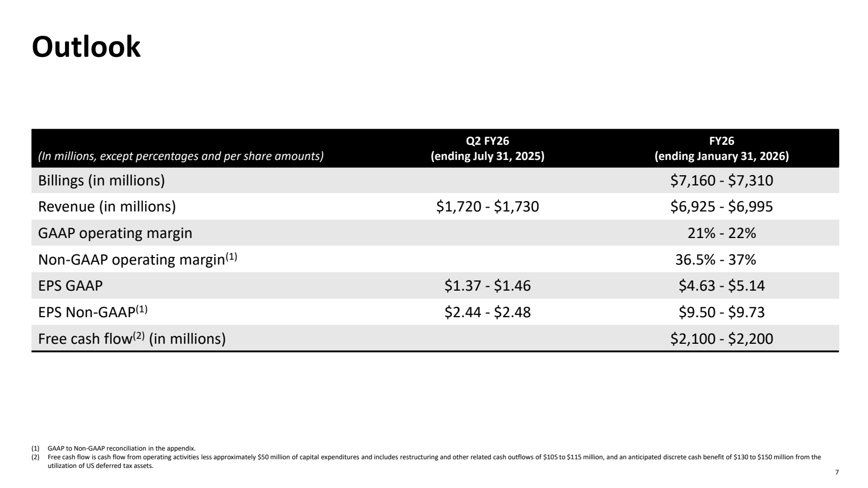Select the $1.37 - $1.46 EPS cell
The image size is (868, 488).
488,286
